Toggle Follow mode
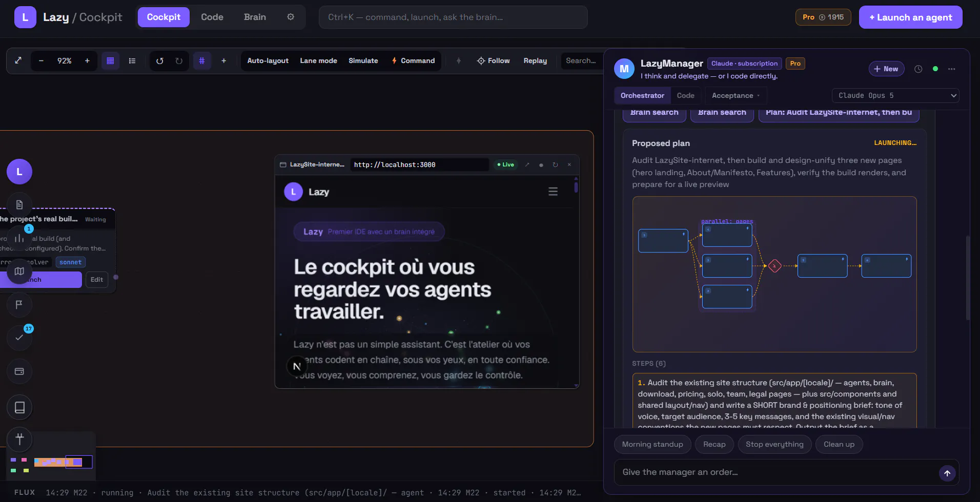Image resolution: width=980 pixels, height=502 pixels. 493,60
